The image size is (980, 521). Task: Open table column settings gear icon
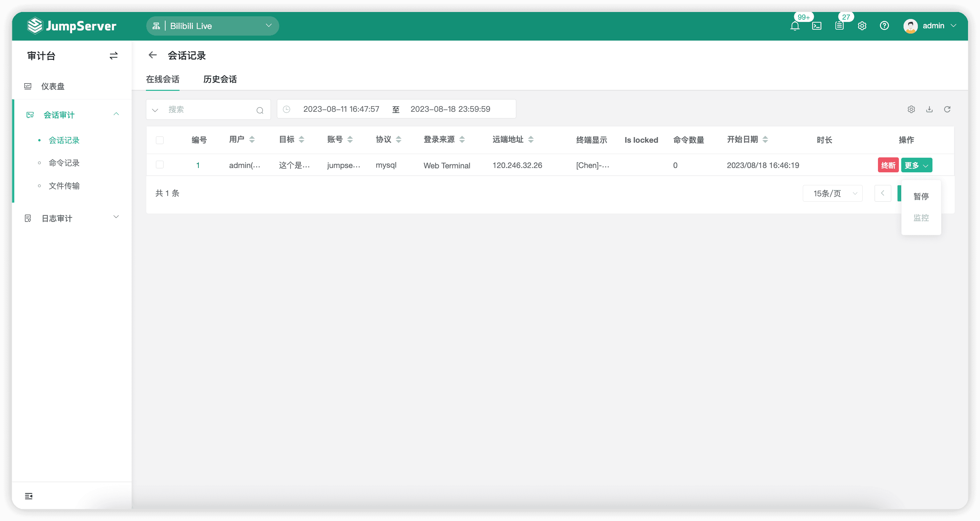point(911,109)
